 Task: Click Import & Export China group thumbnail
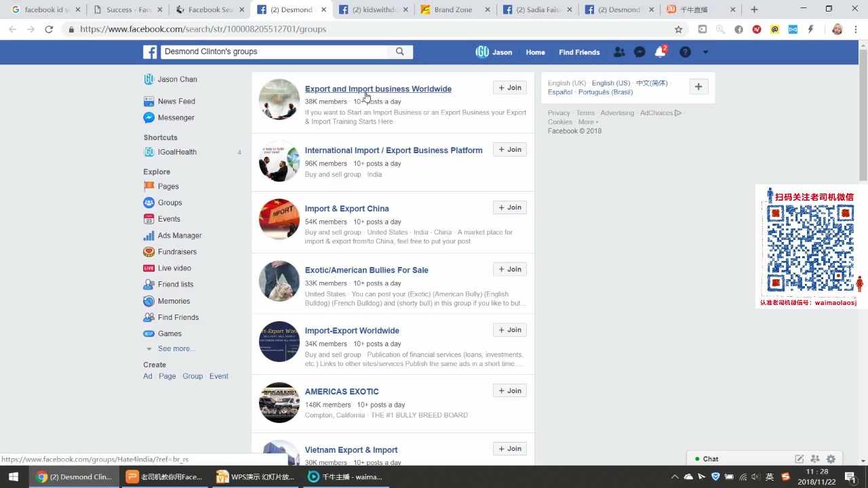pos(279,219)
